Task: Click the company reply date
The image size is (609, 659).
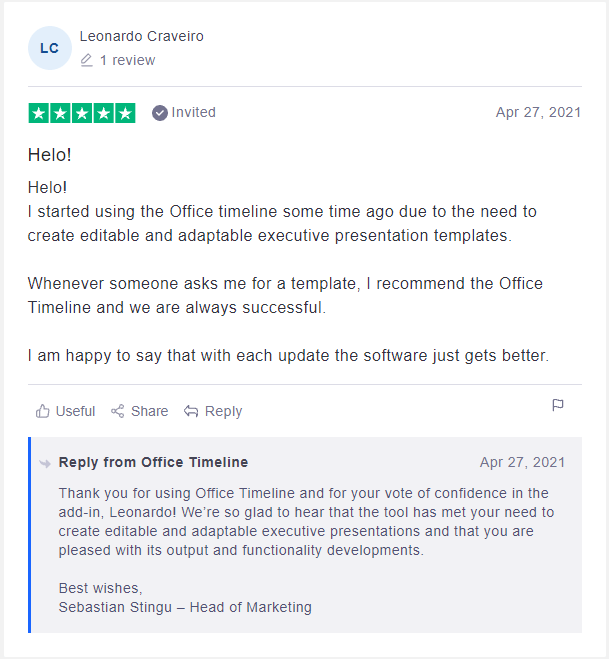Action: tap(522, 462)
